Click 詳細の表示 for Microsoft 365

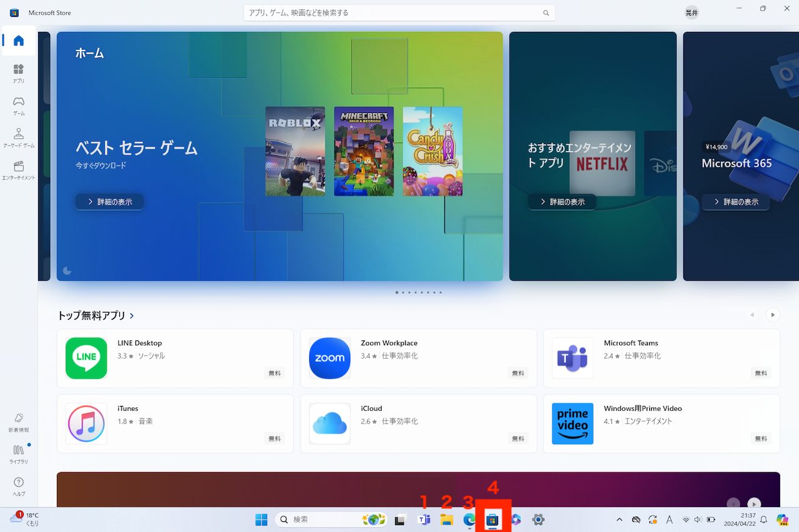pyautogui.click(x=735, y=202)
